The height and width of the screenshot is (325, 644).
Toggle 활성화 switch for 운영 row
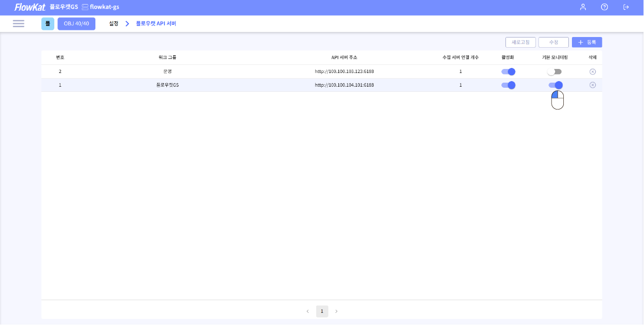pos(508,71)
